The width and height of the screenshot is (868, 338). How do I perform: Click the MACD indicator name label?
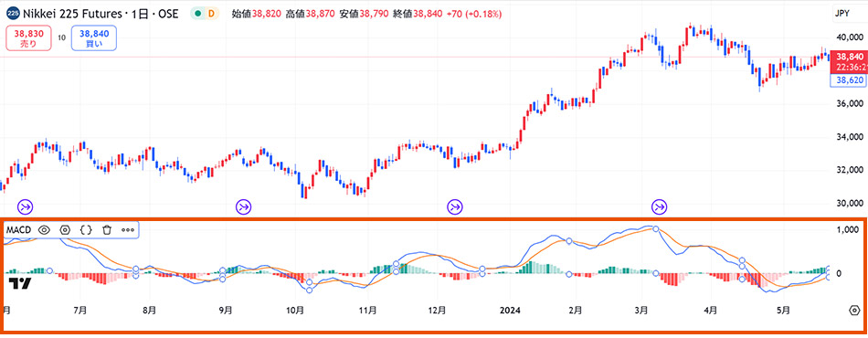pos(18,229)
